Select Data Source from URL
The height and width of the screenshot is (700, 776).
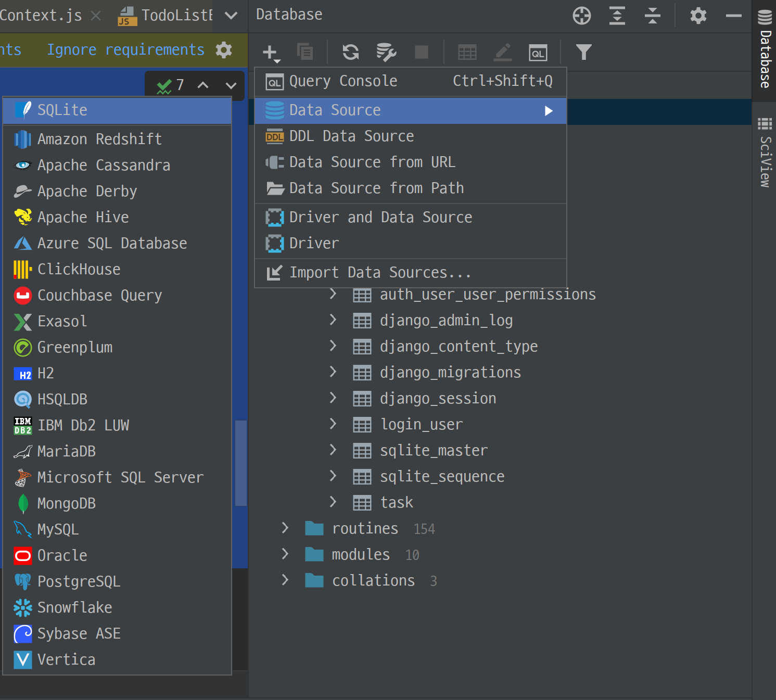click(410, 162)
